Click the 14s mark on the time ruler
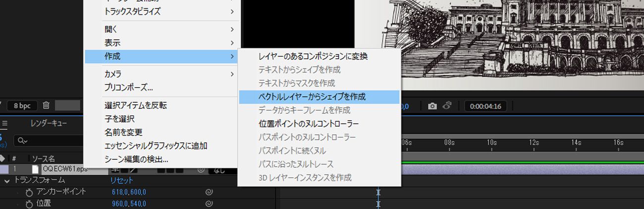The width and height of the screenshot is (644, 209). coord(576,142)
